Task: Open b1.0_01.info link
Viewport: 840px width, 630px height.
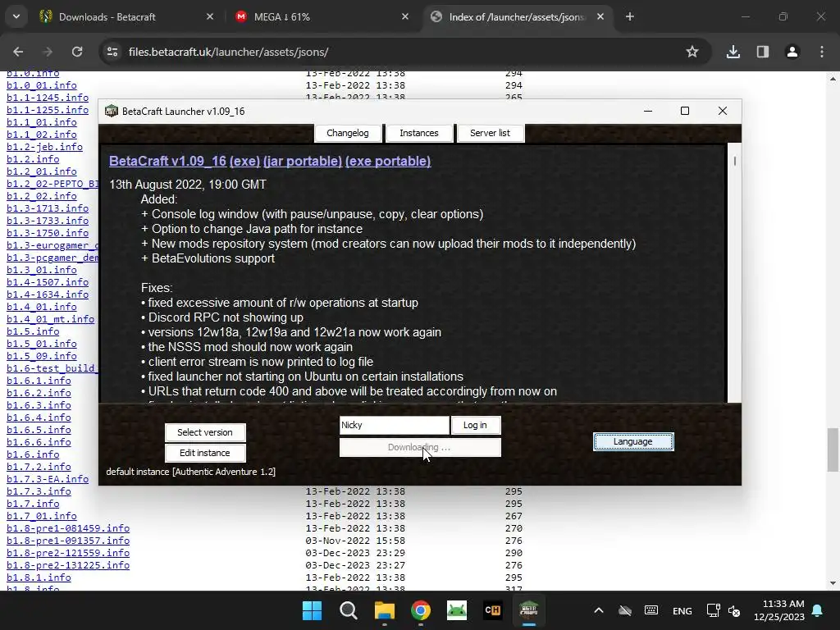Action: [x=42, y=85]
